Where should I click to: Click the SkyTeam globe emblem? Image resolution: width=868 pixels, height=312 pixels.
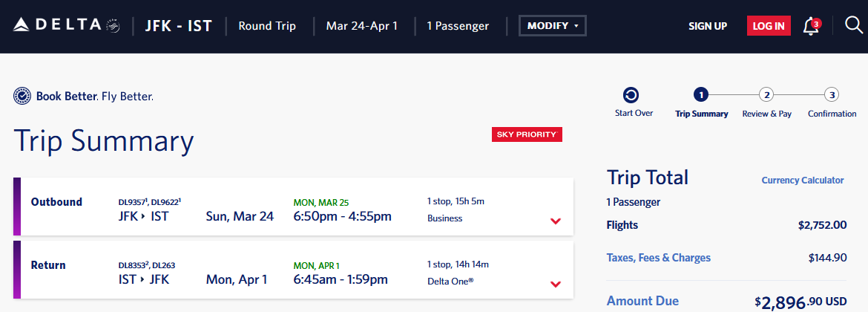(114, 25)
